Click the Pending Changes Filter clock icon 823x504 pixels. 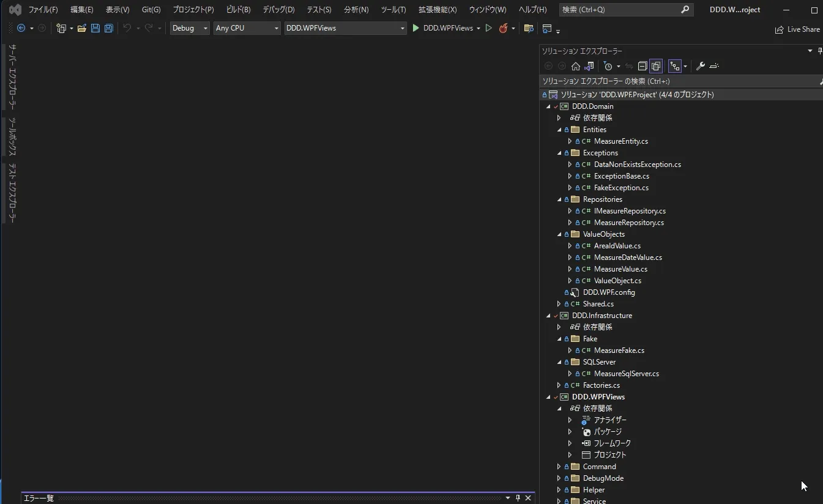pos(608,66)
